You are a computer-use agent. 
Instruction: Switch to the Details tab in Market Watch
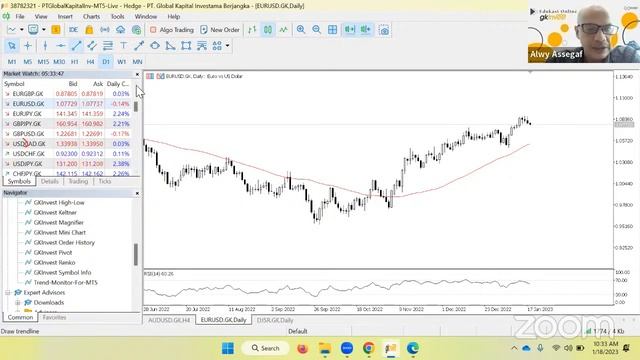tap(50, 181)
